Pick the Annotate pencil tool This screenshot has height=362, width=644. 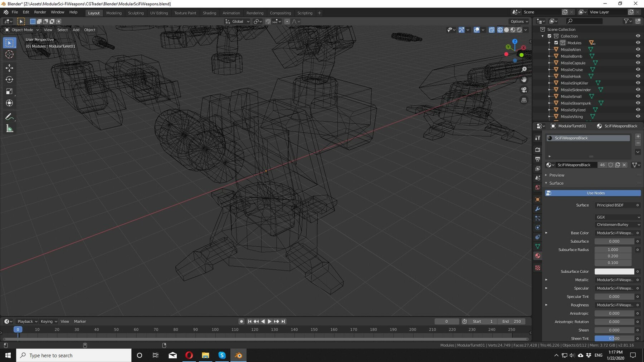[10, 117]
